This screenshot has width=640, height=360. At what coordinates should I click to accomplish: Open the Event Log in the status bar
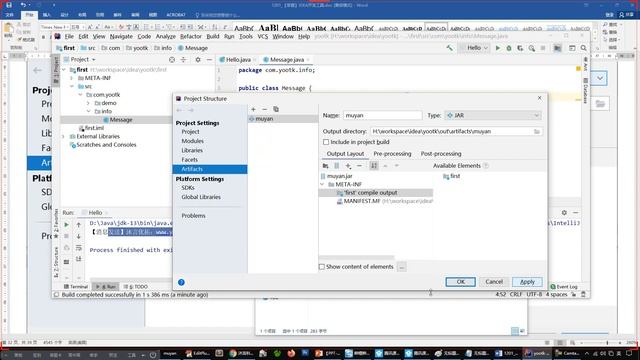click(564, 287)
